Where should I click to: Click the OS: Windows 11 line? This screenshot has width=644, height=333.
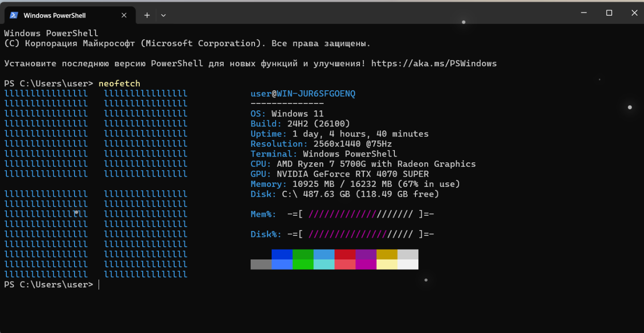click(287, 114)
